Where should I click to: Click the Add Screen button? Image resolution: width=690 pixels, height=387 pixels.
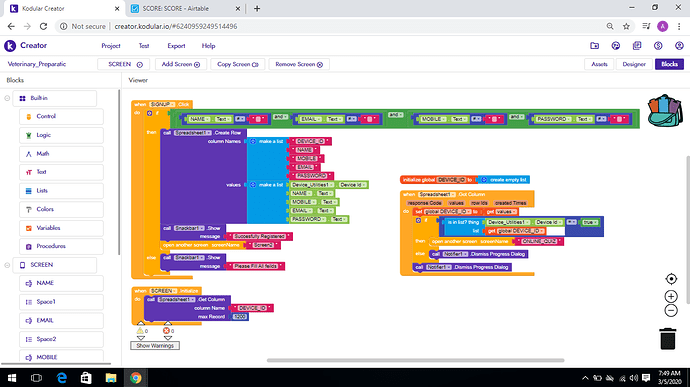click(x=180, y=64)
